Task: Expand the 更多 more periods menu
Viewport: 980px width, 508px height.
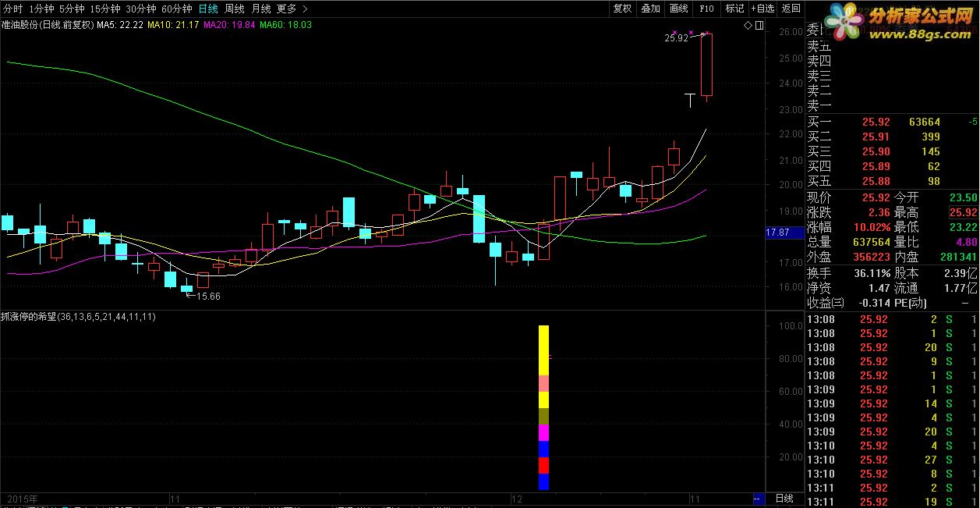Action: tap(292, 9)
